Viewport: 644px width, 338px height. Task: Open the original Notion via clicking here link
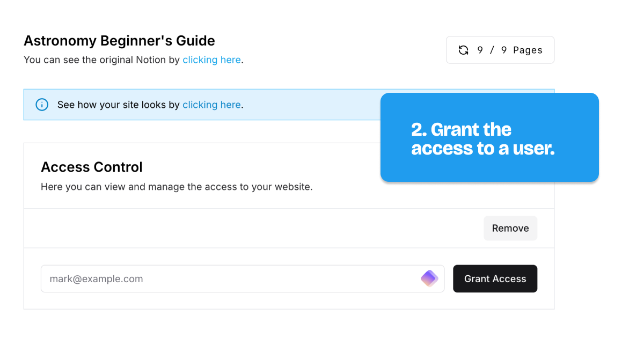pyautogui.click(x=211, y=60)
